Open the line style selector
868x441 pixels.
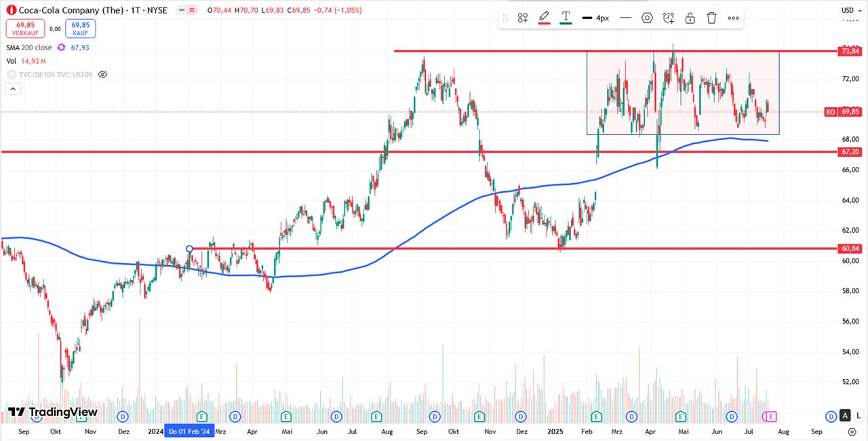click(625, 18)
